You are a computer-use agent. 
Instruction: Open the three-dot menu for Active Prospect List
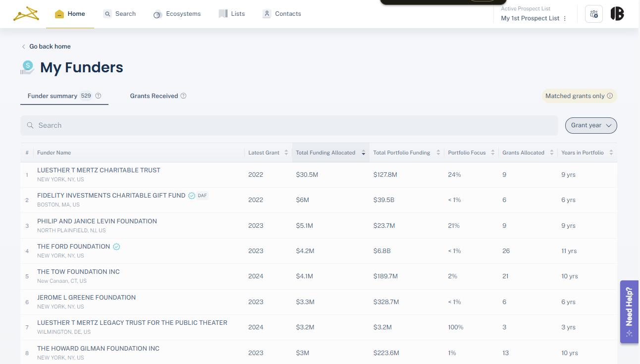[x=565, y=18]
